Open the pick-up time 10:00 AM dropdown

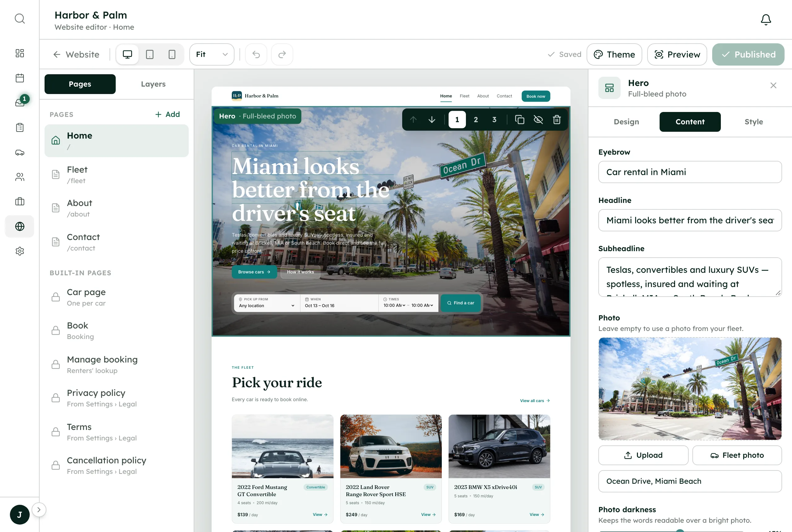[394, 305]
